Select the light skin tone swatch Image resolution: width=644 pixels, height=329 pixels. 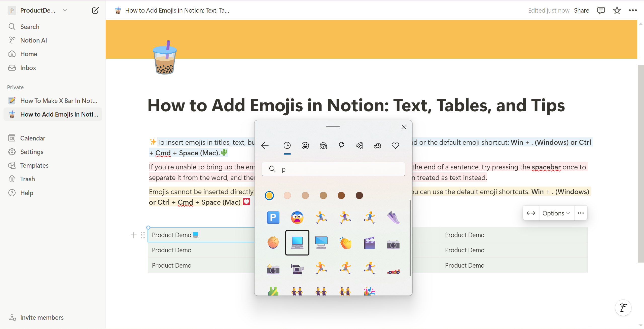[x=287, y=195]
